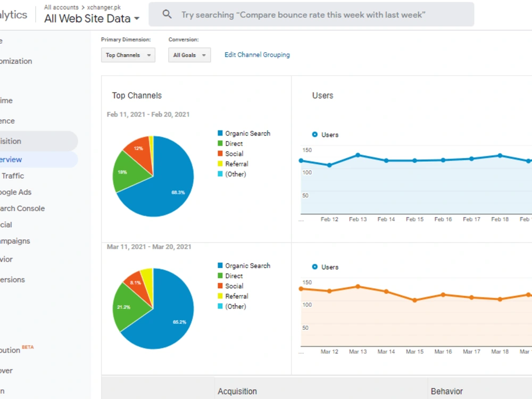Open All Traffic sidebar section
Image resolution: width=532 pixels, height=399 pixels.
coord(12,176)
